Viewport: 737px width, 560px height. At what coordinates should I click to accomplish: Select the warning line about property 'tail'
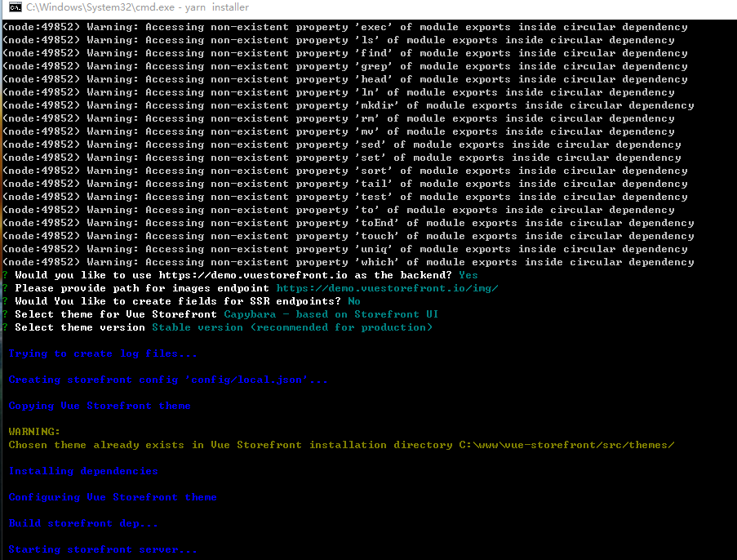345,184
